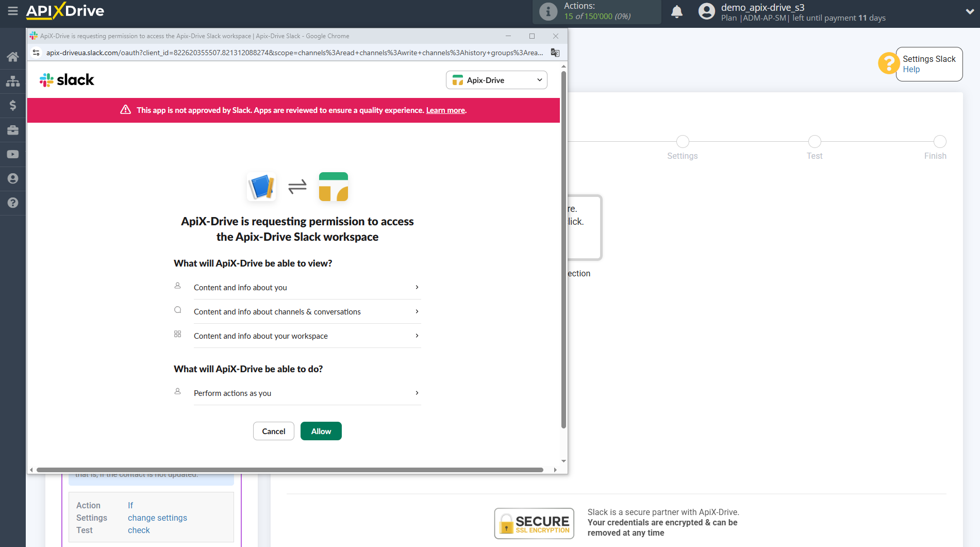Screen dimensions: 980x547
Task: Open the user profile icon in sidebar
Action: (13, 178)
